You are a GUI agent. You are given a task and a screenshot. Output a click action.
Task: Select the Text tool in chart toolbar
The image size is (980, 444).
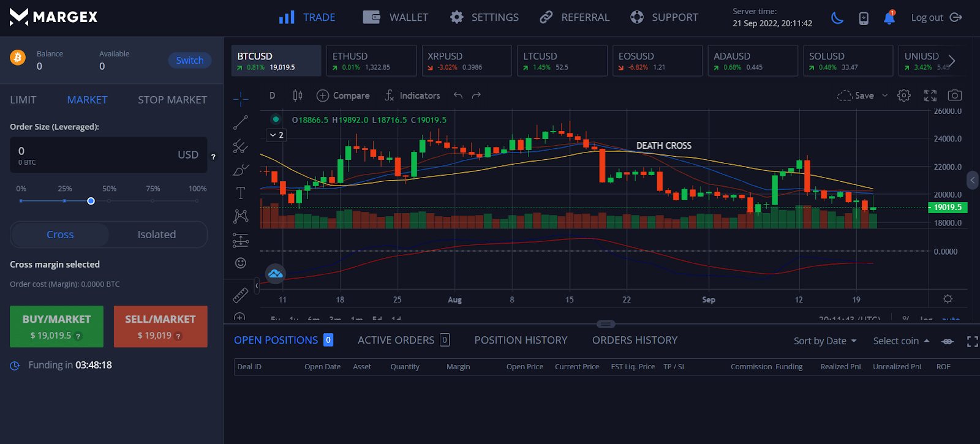241,193
